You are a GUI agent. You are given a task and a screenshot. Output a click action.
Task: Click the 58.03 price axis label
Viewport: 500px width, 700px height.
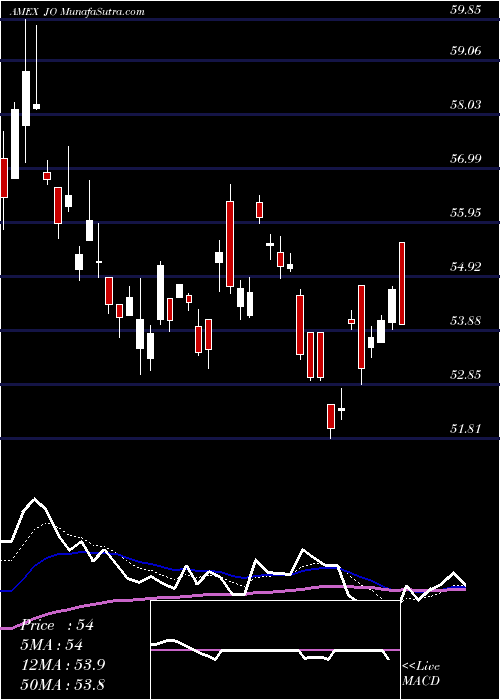coord(466,105)
